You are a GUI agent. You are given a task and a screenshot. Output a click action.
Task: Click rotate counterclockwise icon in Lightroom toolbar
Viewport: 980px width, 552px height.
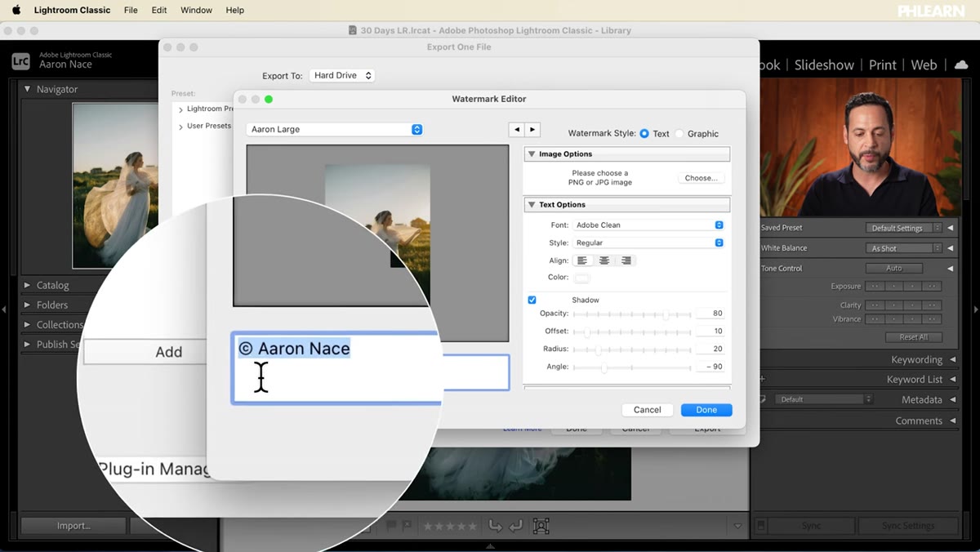tap(495, 526)
